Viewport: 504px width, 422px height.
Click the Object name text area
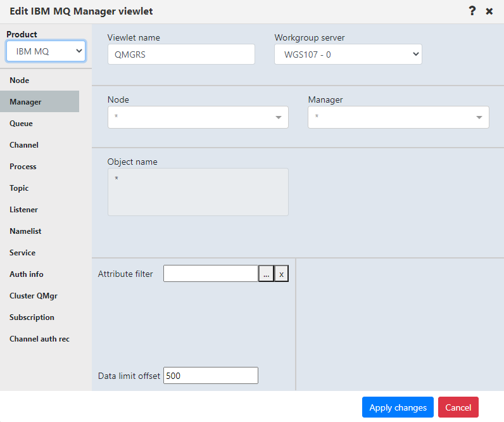[198, 192]
